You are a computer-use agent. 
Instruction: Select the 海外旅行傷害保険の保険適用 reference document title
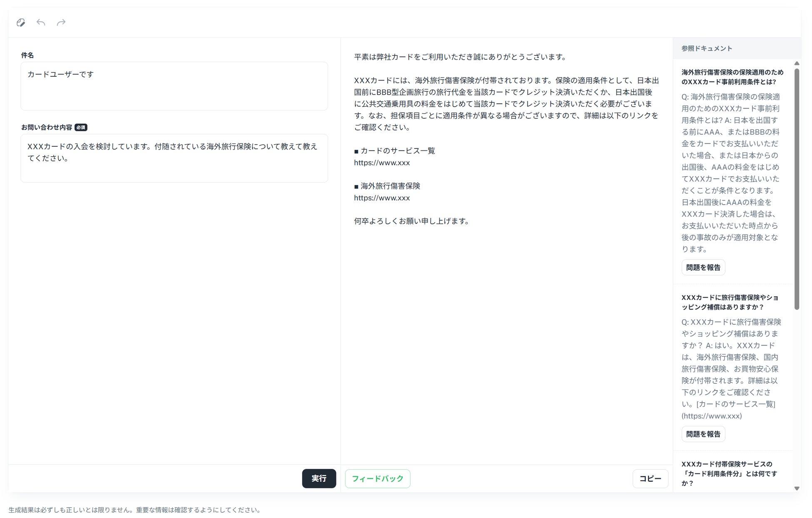tap(732, 77)
